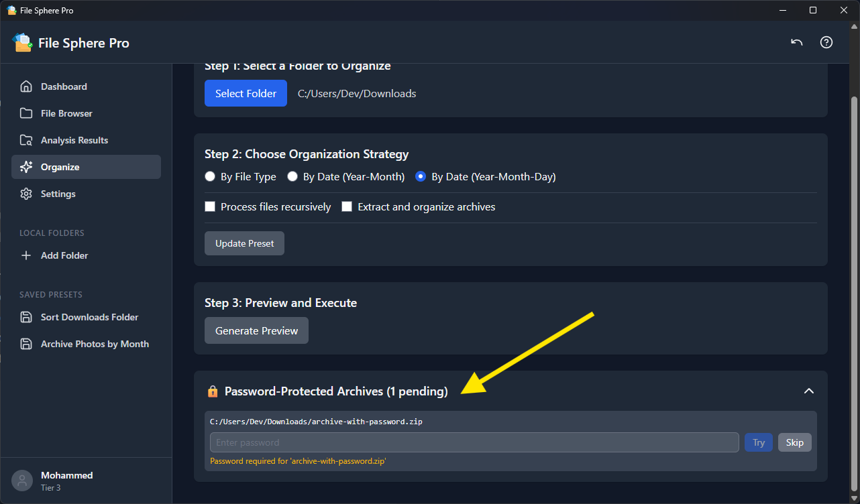This screenshot has height=504, width=860.
Task: Click the Update Preset button
Action: coord(244,243)
